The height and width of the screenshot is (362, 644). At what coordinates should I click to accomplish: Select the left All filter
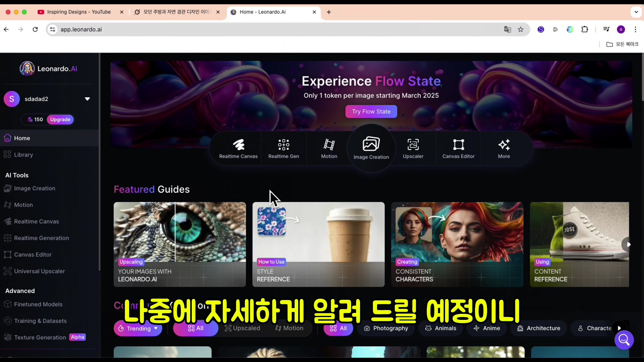point(195,328)
